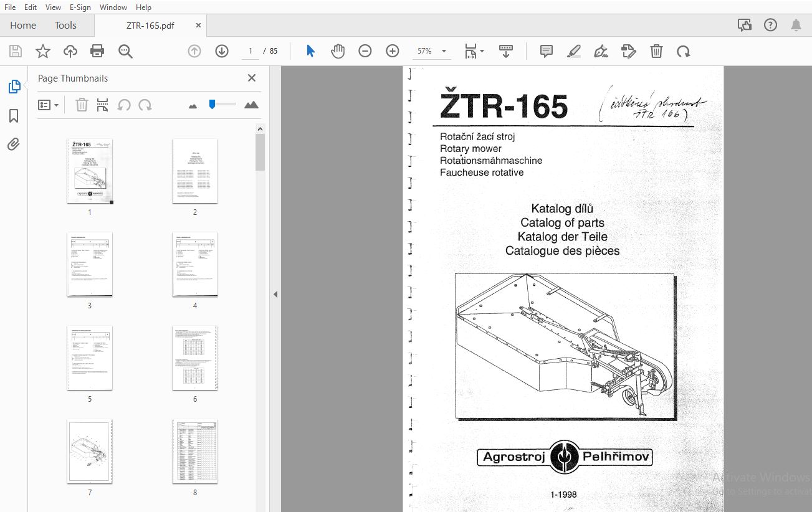Viewport: 812px width, 512px height.
Task: Activate the hand pan tool
Action: 338,51
